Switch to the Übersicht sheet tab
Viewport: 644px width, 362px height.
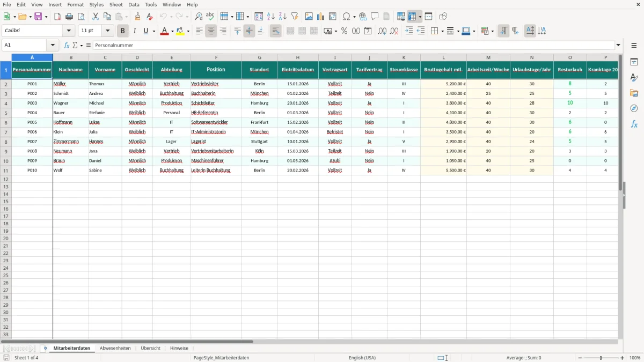click(x=150, y=348)
